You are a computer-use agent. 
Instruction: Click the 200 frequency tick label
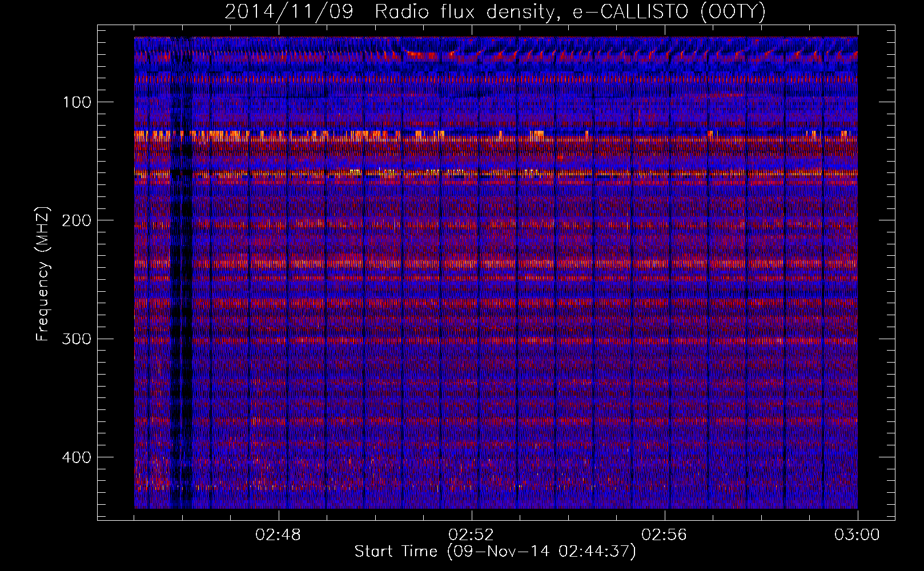click(x=77, y=220)
